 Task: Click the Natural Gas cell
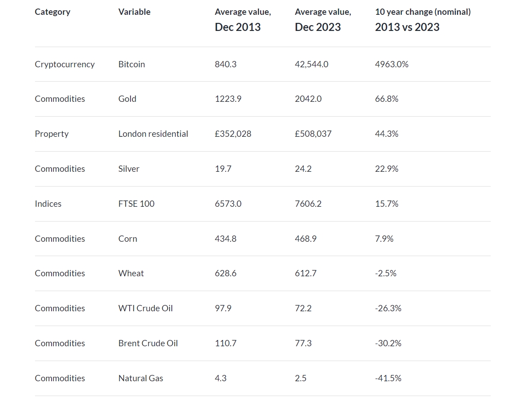[140, 378]
